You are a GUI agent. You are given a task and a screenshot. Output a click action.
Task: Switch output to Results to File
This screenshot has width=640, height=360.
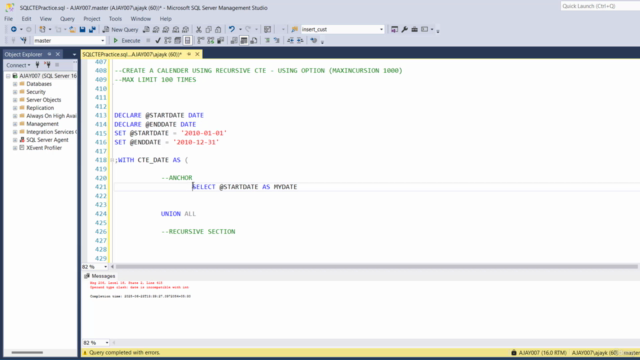click(x=253, y=40)
